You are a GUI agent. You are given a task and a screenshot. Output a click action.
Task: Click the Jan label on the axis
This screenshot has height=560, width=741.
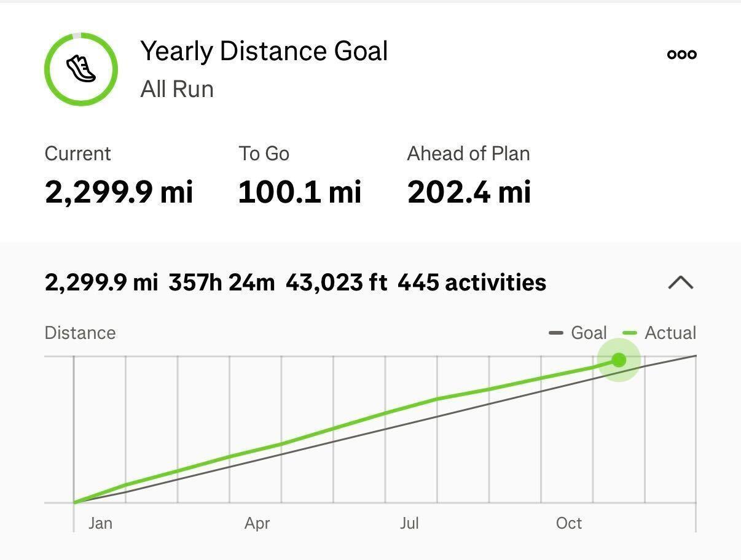(x=100, y=523)
